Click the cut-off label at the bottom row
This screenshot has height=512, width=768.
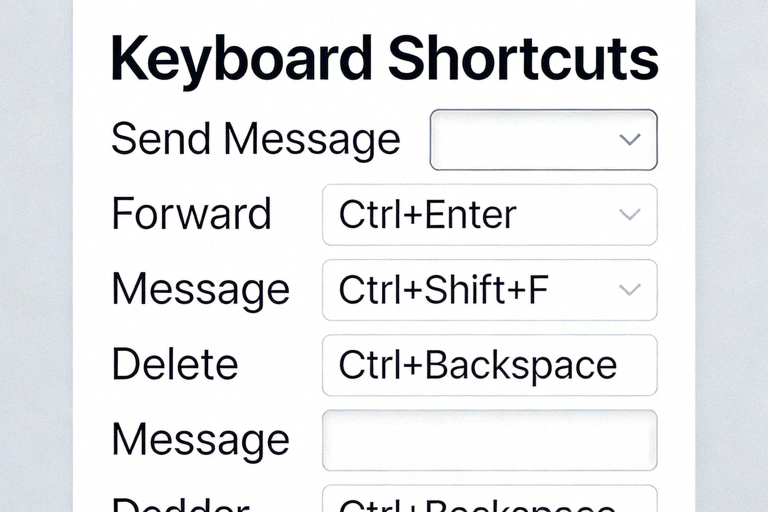pyautogui.click(x=180, y=504)
